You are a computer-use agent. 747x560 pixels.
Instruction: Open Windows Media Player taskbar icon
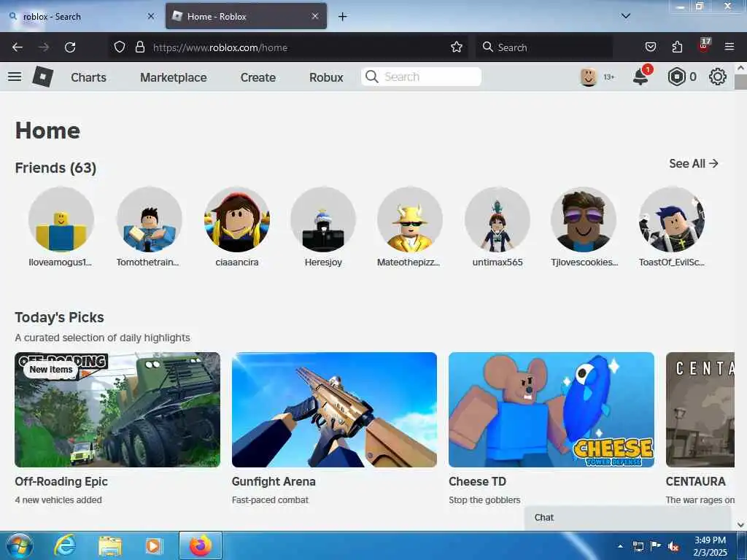pyautogui.click(x=153, y=546)
